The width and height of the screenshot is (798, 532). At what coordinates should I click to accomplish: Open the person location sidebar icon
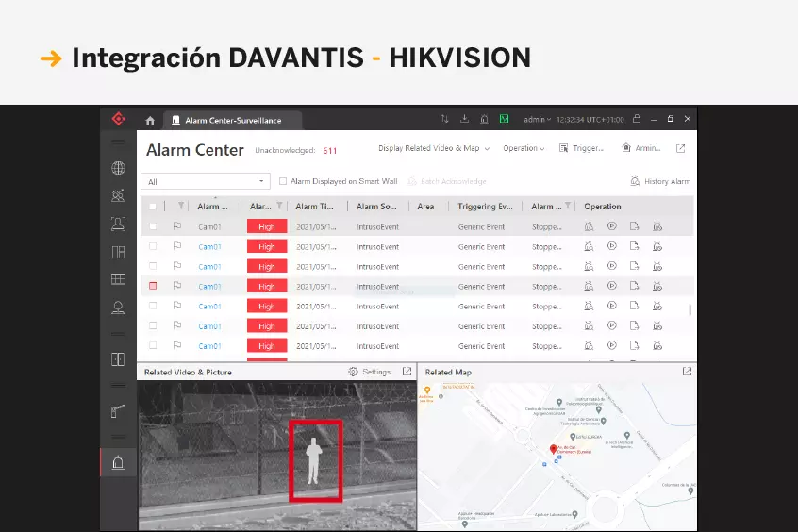tap(118, 308)
